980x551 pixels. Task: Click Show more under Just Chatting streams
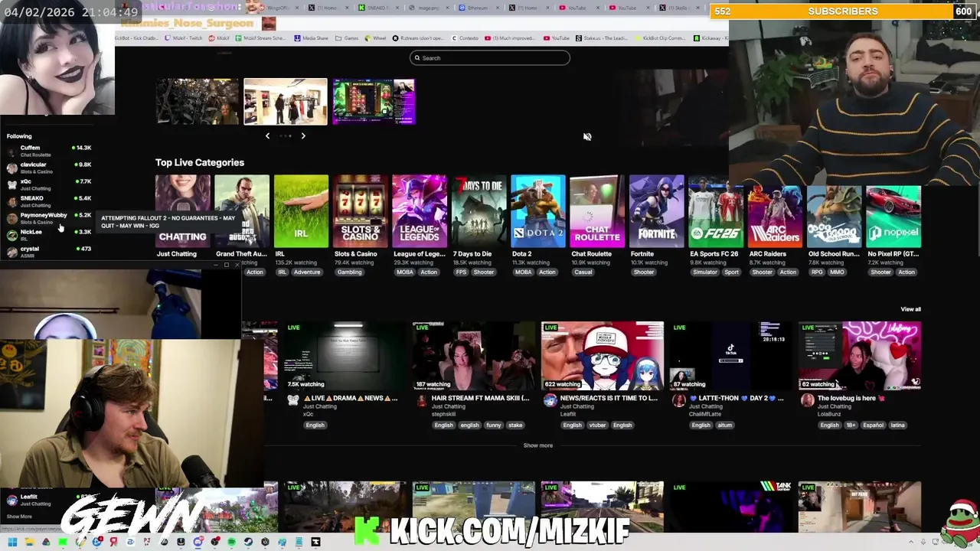(x=537, y=445)
